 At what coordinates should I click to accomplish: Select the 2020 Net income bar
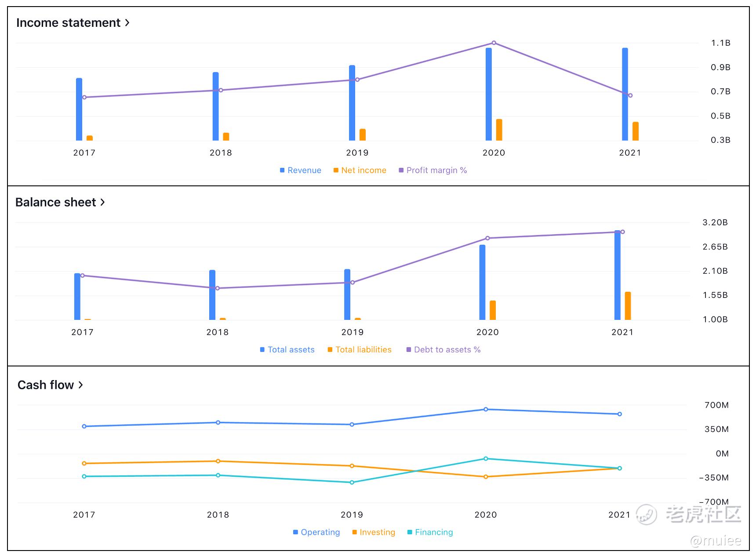click(499, 130)
